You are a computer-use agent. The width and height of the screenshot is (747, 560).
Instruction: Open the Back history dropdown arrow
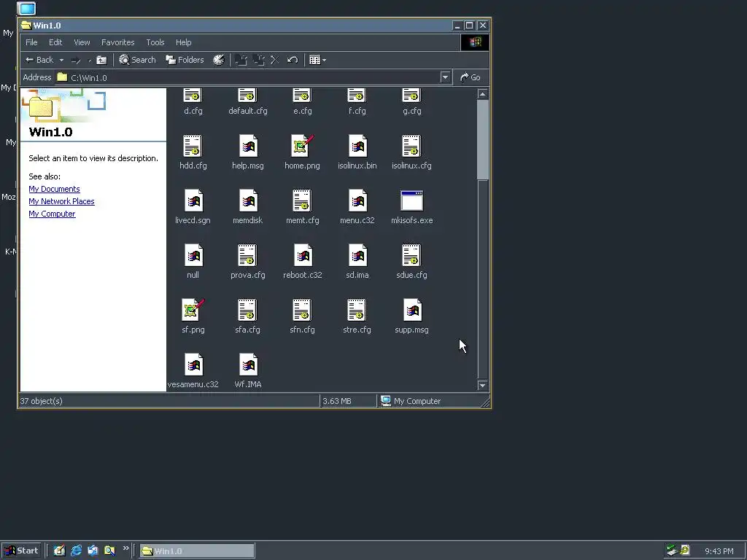point(61,60)
